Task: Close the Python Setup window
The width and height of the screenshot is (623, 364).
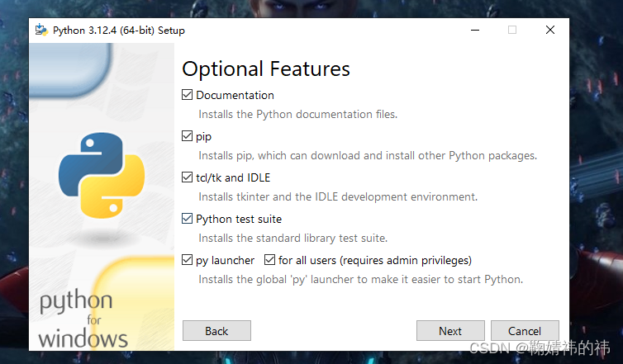Action: pyautogui.click(x=550, y=31)
